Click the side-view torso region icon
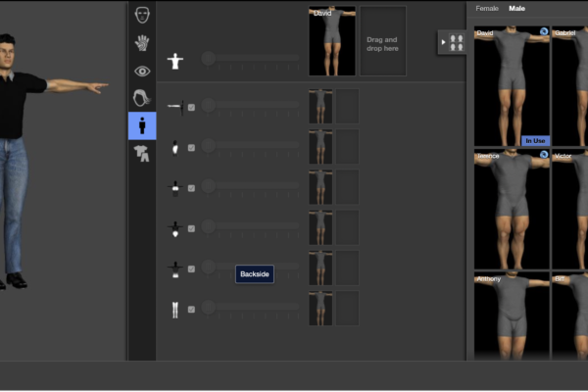 (175, 148)
